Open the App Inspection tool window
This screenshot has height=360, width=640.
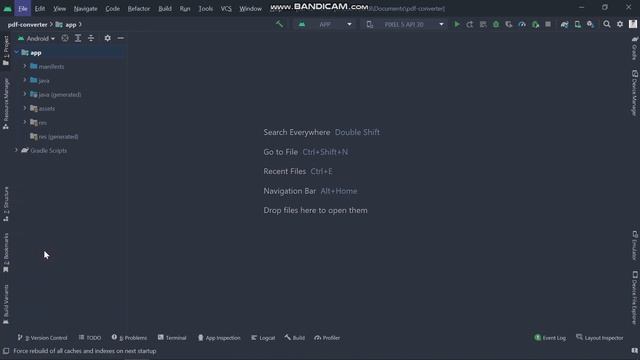pos(219,338)
